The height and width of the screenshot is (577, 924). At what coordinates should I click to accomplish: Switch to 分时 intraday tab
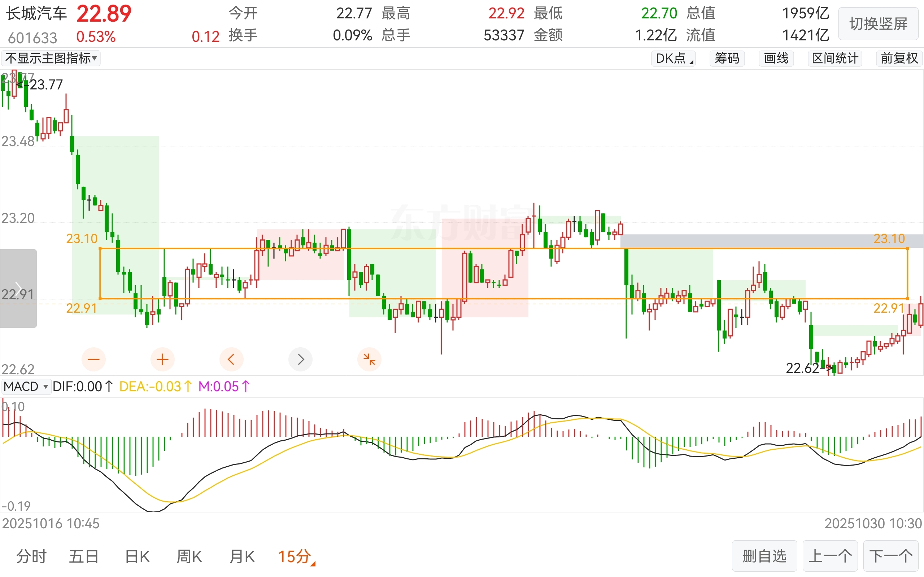coord(31,556)
